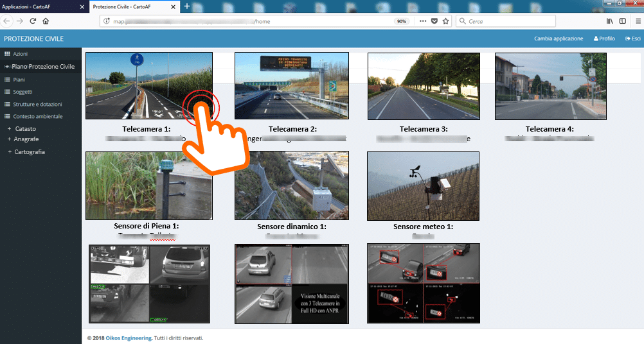Image resolution: width=644 pixels, height=344 pixels.
Task: Click the site info icon in the address bar
Action: click(107, 21)
